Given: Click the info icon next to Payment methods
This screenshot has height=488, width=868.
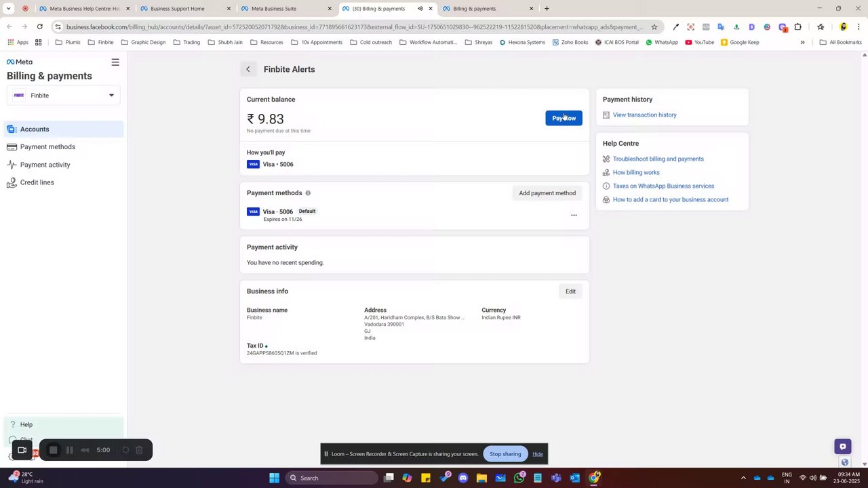Looking at the screenshot, I should click(308, 193).
